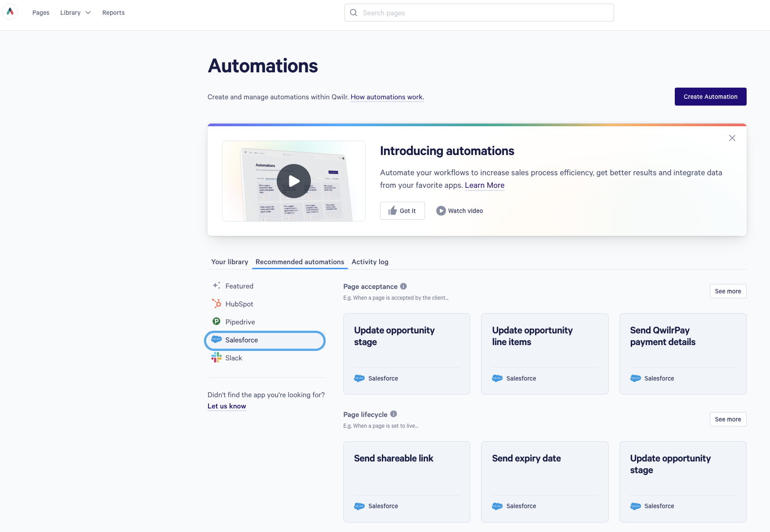The image size is (770, 532).
Task: Click the Create Automation button
Action: click(x=711, y=97)
